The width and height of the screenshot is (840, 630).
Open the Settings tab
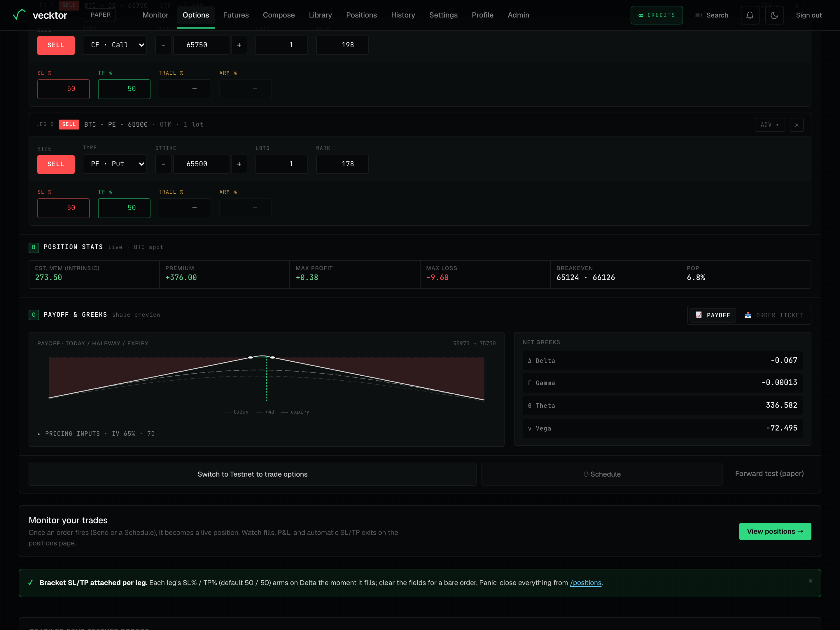click(x=443, y=15)
